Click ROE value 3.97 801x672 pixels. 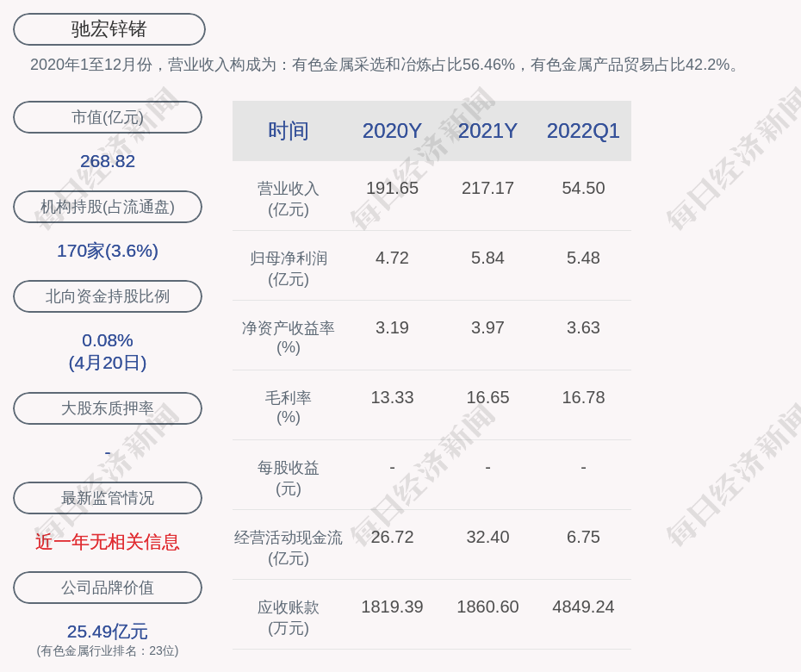(x=487, y=327)
